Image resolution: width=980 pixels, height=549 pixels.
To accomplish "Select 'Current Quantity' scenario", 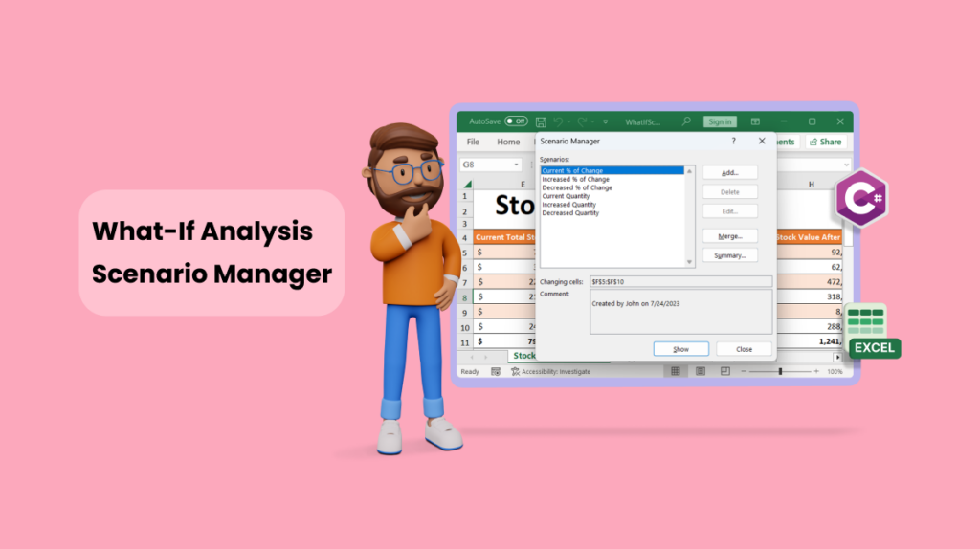I will pos(612,196).
